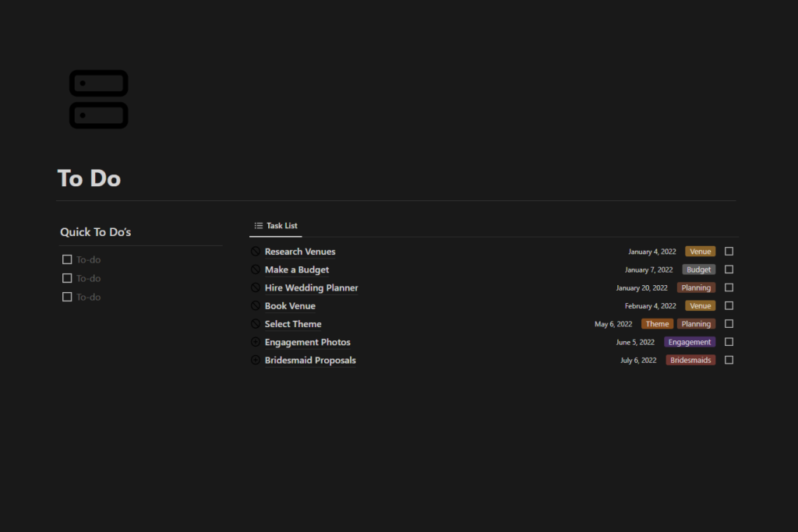Open the Select Theme task

click(293, 324)
